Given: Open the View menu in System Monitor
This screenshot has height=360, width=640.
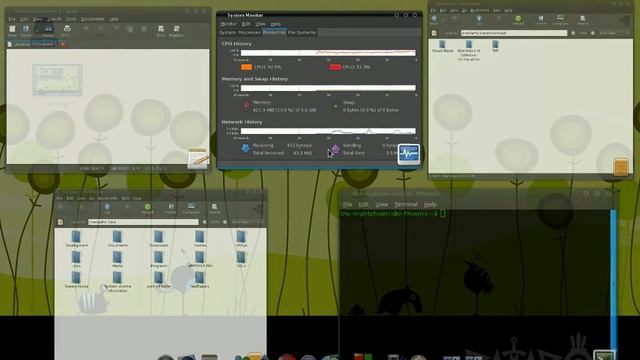Looking at the screenshot, I should pos(261,24).
